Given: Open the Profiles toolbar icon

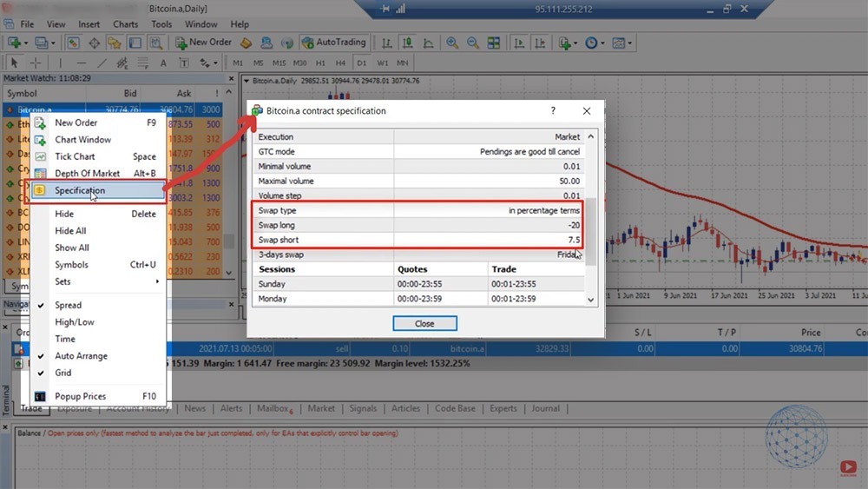Looking at the screenshot, I should (41, 43).
